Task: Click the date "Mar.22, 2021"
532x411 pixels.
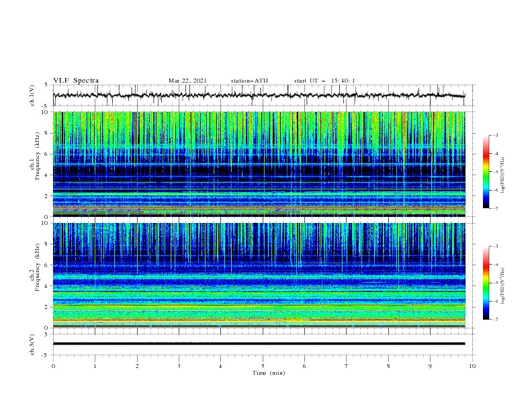Action: pyautogui.click(x=187, y=81)
